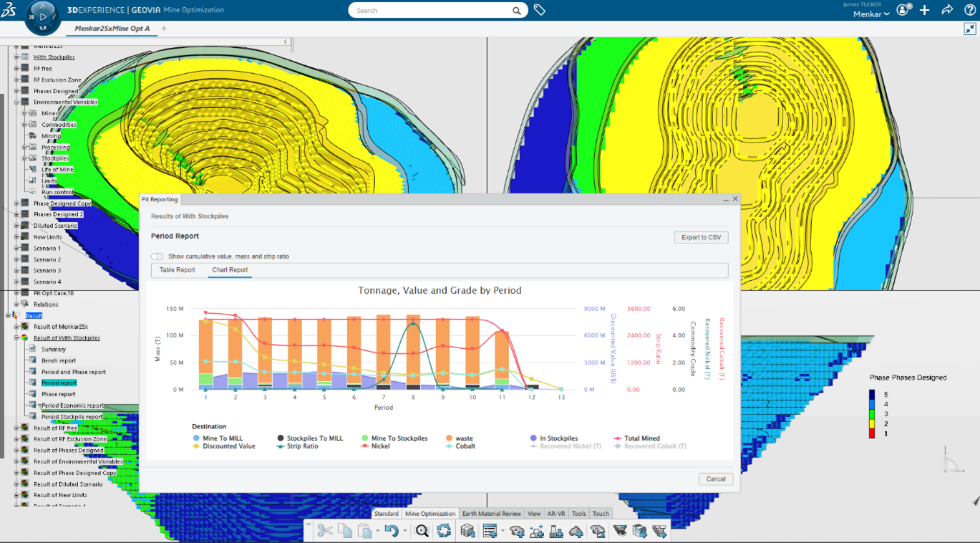Screen dimensions: 980x543
Task: Click phase 5 dark blue legend swatch
Action: pos(872,395)
